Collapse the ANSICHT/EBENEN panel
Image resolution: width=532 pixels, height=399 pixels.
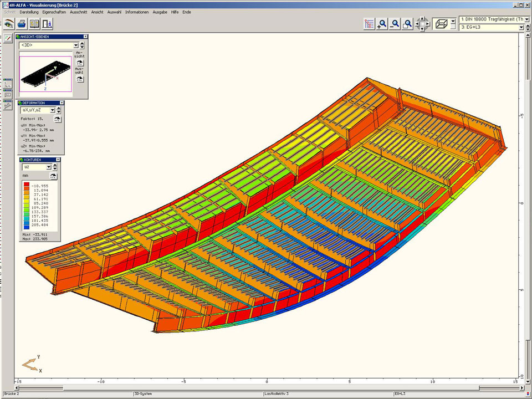point(85,37)
